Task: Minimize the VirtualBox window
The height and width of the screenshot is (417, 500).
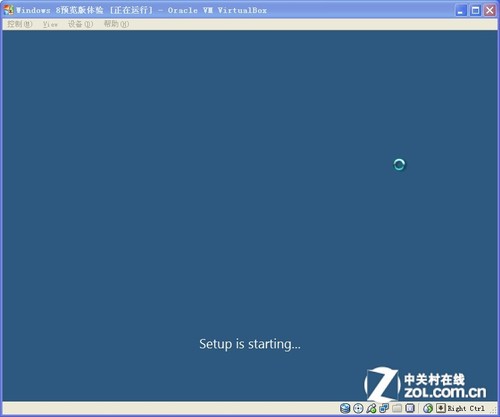Action: tap(461, 10)
